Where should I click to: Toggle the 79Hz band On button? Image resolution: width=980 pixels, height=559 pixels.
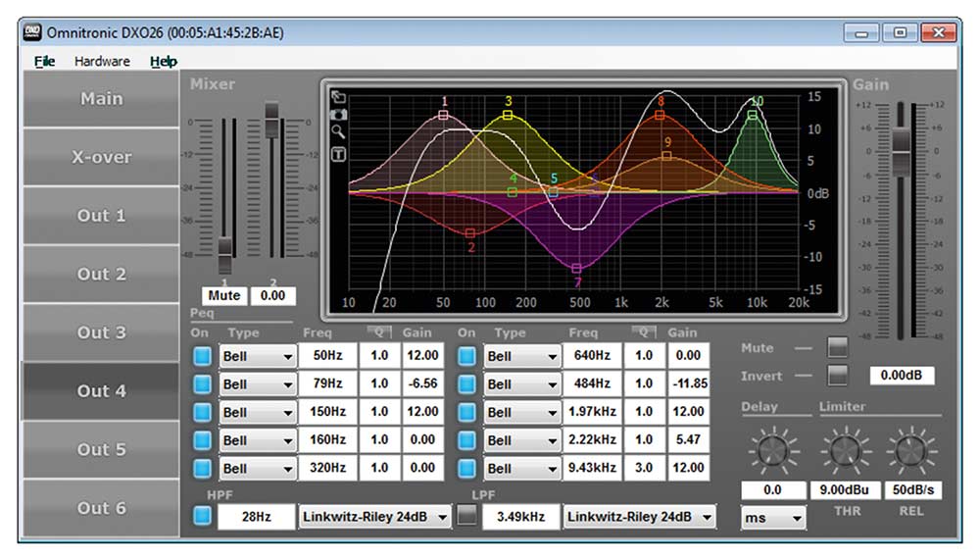[202, 383]
